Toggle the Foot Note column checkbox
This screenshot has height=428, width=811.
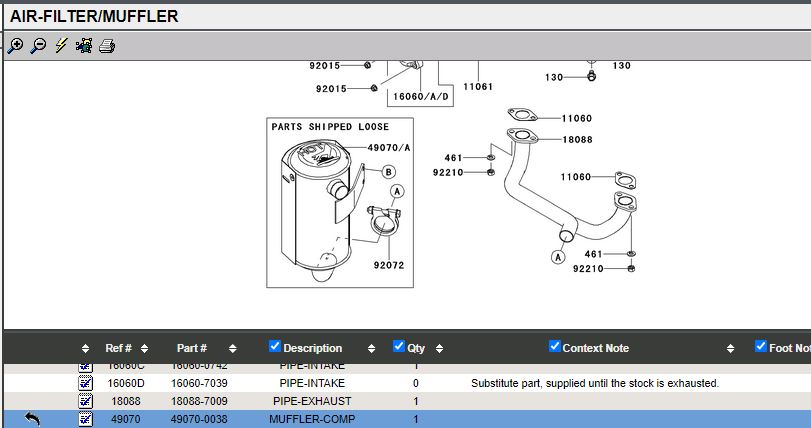[760, 347]
